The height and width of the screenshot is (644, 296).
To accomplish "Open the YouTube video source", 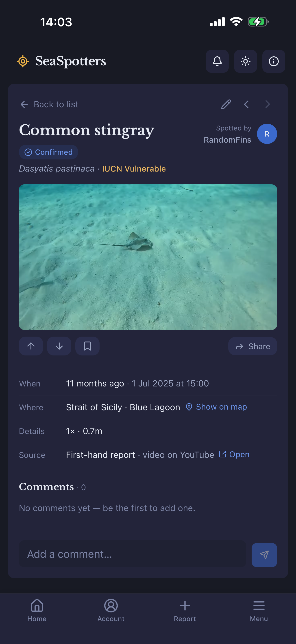I will click(234, 454).
